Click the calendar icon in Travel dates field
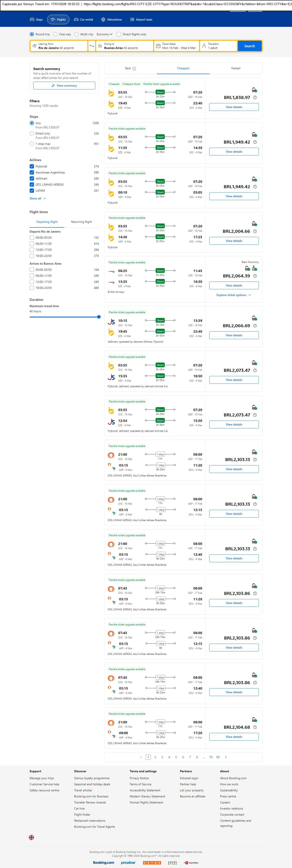Image resolution: width=292 pixels, height=868 pixels. point(158,46)
